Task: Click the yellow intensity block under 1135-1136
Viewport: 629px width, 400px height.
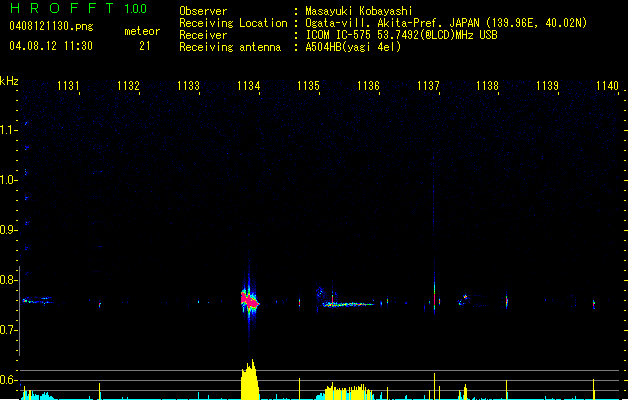Action: [348, 392]
